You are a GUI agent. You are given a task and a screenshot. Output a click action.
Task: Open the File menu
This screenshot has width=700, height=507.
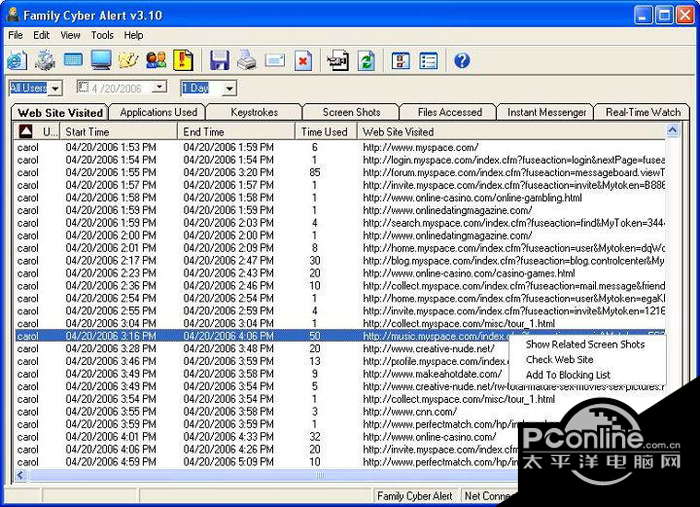tap(16, 35)
